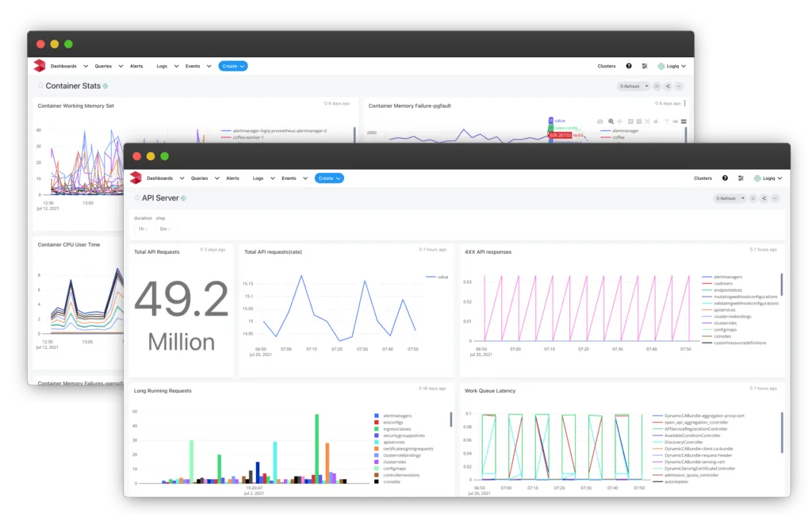Open the help question mark icon in the top bar

coord(725,178)
